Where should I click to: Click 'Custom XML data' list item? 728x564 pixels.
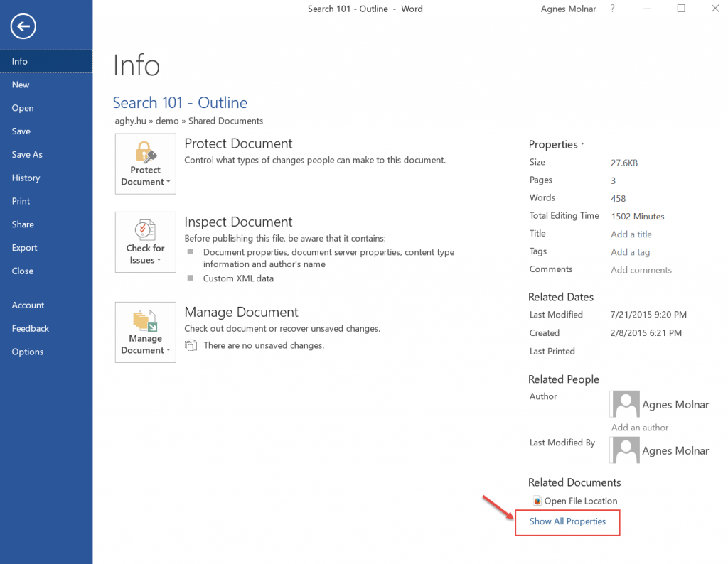(x=238, y=278)
